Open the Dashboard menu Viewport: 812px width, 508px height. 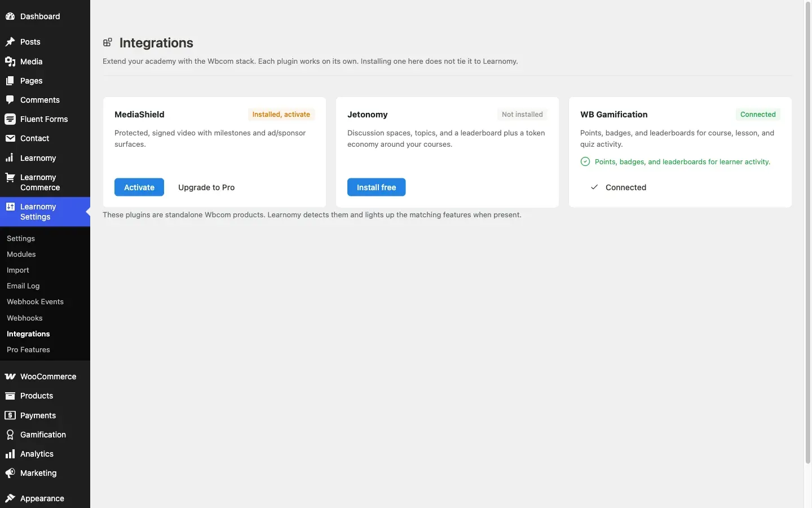click(45, 16)
